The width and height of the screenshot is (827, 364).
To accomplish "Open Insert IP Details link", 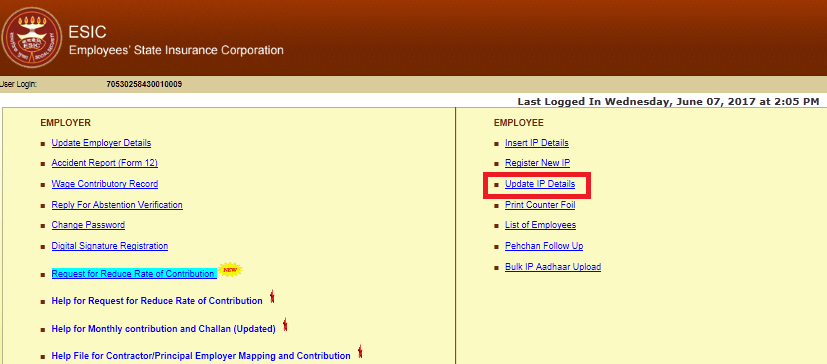I will [537, 143].
